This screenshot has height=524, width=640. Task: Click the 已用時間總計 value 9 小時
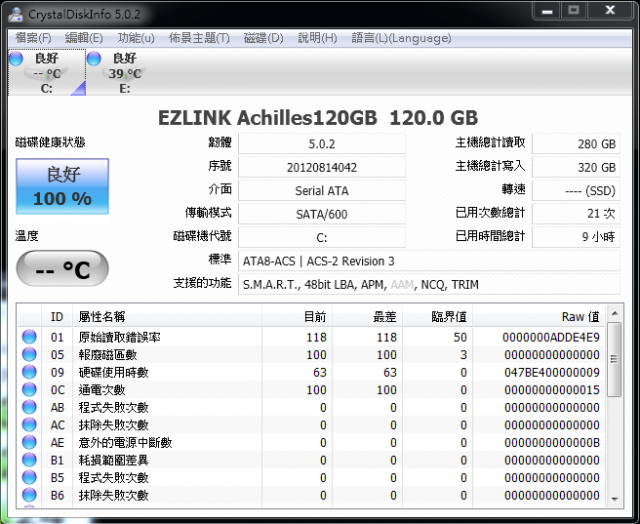576,238
